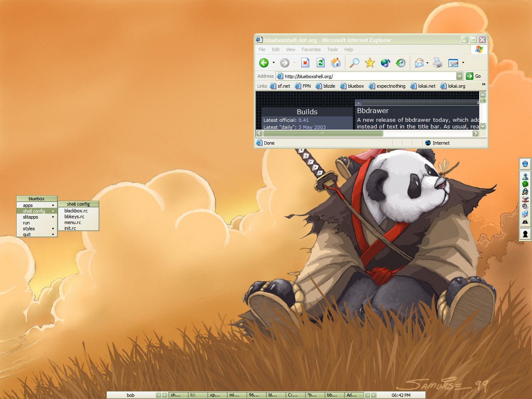Viewport: 532px width, 399px height.
Task: Click the black keyhole icon in slit
Action: 525,234
